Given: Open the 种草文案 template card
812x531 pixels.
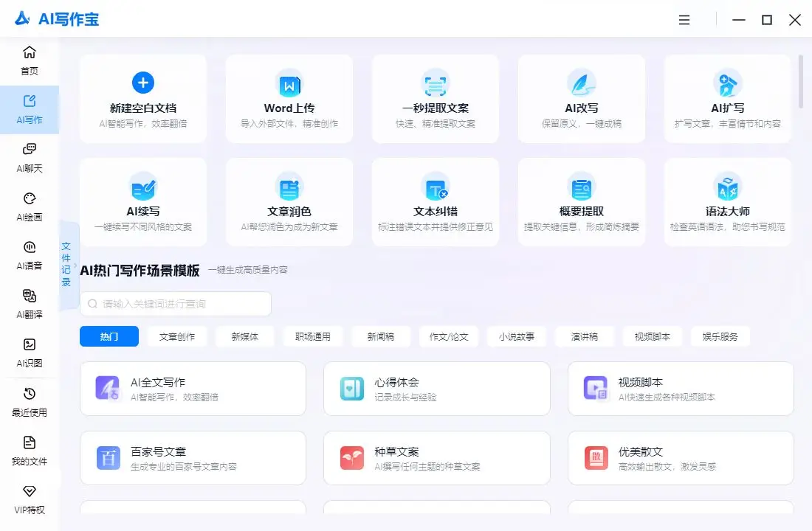Looking at the screenshot, I should (x=436, y=458).
